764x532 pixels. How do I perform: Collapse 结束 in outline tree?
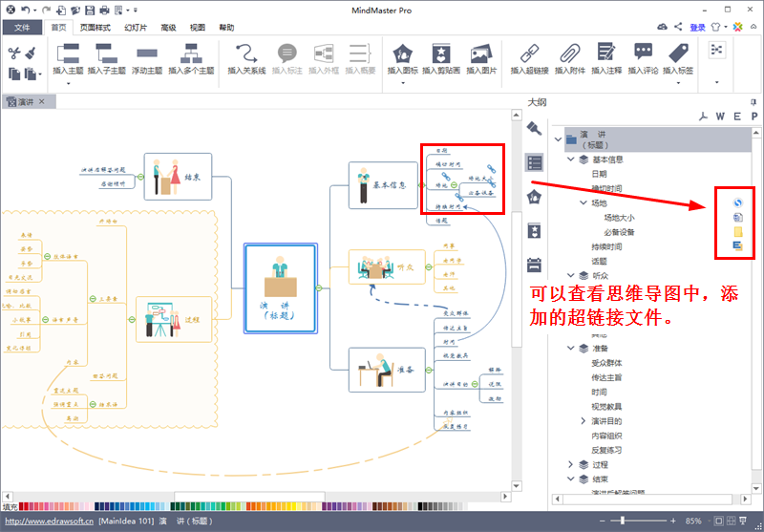tap(570, 479)
